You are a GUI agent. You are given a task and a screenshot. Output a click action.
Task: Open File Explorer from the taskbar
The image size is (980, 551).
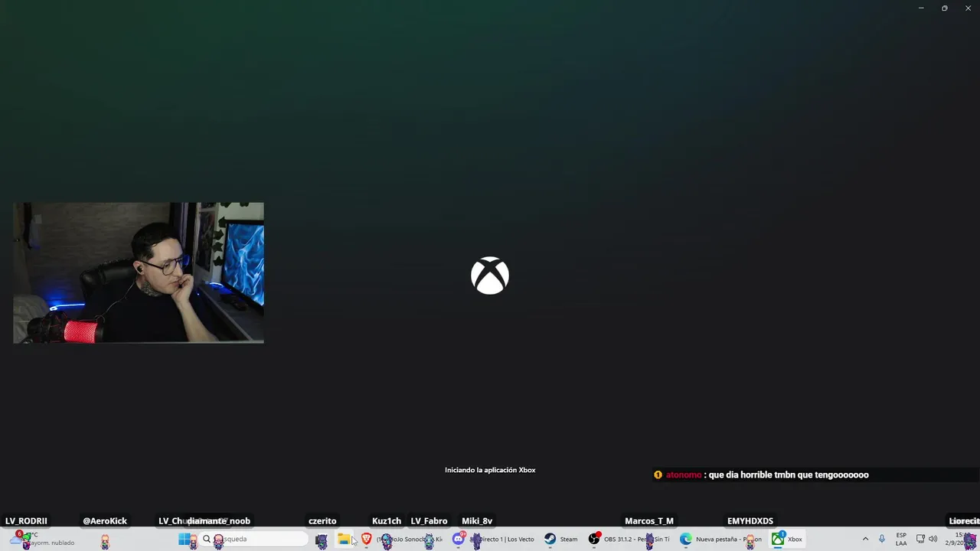coord(344,540)
